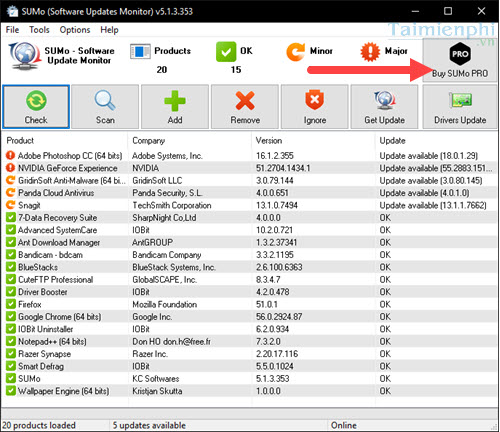
Task: Click the orange Minor updates icon
Action: 295,52
